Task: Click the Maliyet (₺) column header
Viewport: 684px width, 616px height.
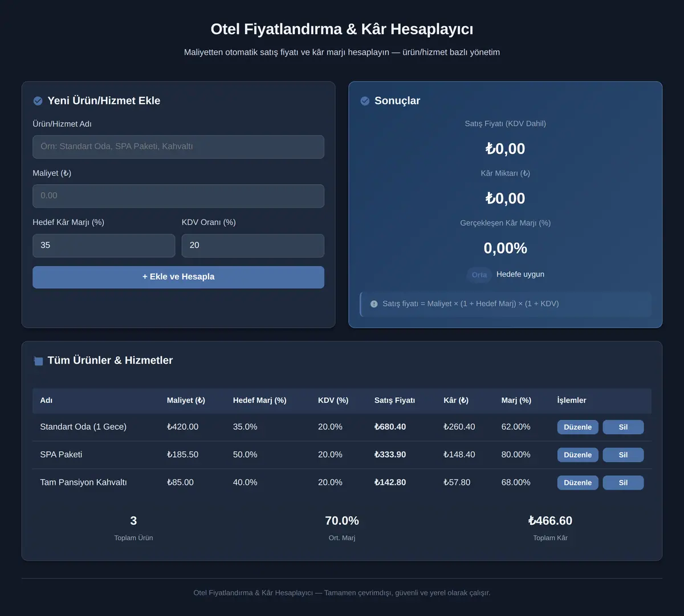Action: click(186, 401)
